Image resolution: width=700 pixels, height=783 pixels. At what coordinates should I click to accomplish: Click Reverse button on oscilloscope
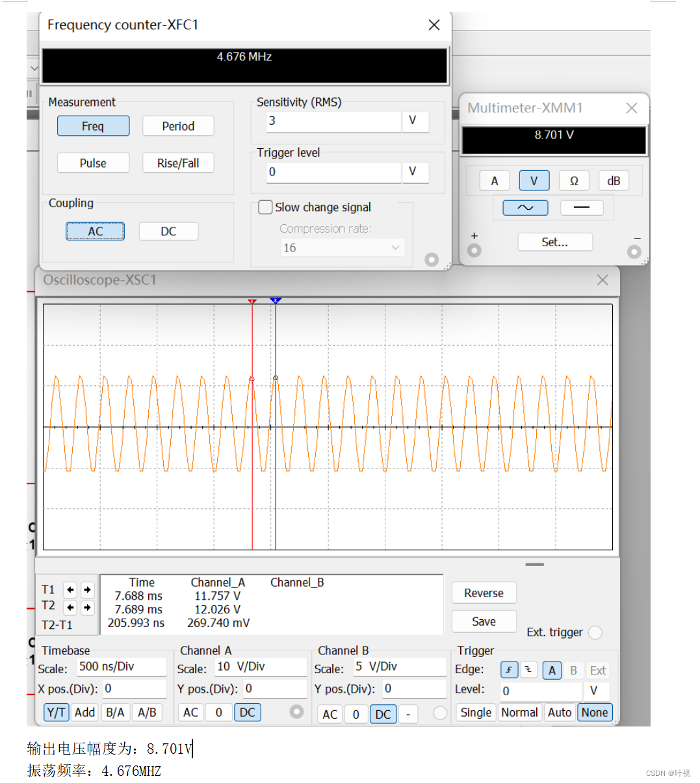coord(484,593)
